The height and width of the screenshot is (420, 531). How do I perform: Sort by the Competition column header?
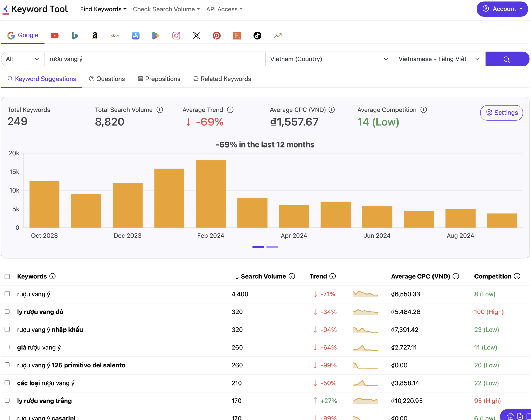[x=493, y=277]
